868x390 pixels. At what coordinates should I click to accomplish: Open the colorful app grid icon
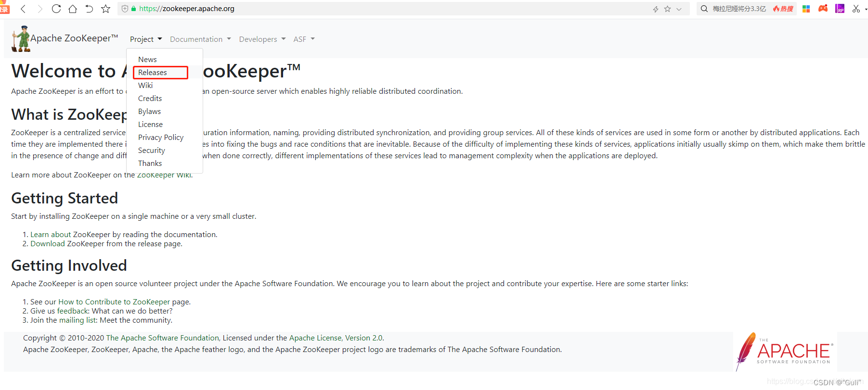pos(806,8)
